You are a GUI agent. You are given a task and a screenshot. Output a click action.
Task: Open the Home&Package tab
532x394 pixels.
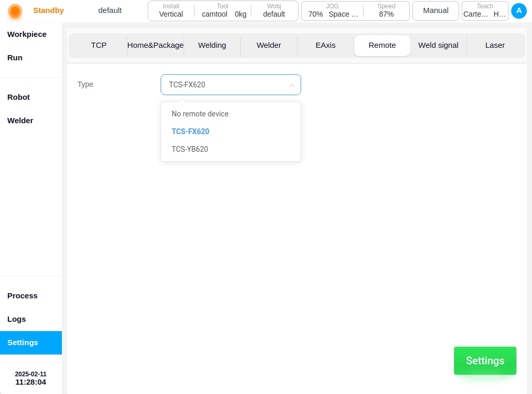pos(155,45)
